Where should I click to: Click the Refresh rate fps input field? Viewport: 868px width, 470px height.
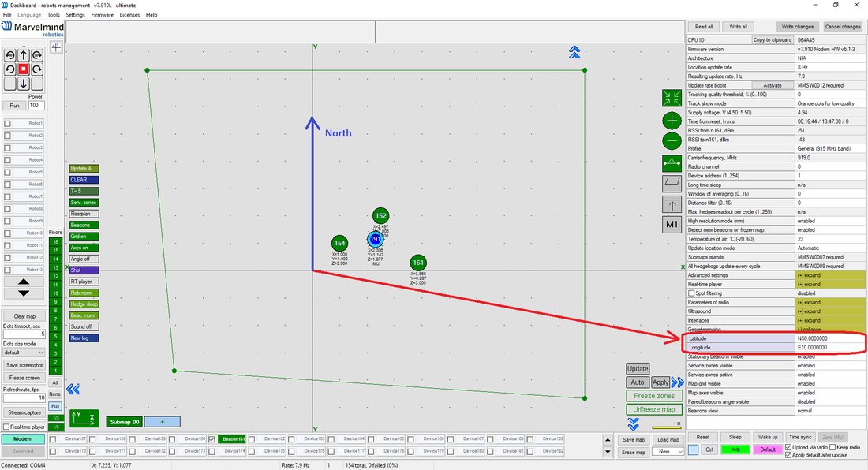(24, 397)
